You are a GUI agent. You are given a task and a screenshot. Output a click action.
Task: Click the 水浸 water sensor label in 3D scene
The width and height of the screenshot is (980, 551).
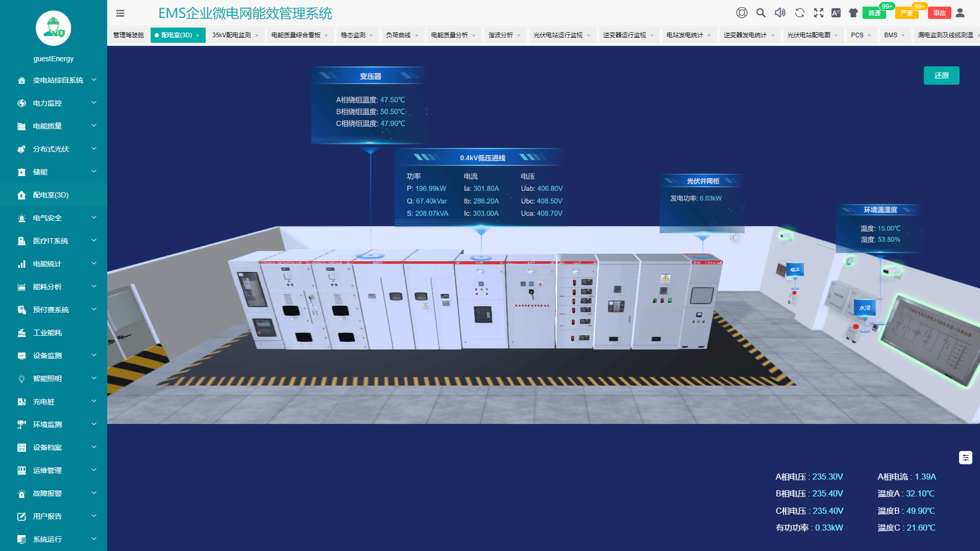pyautogui.click(x=865, y=308)
